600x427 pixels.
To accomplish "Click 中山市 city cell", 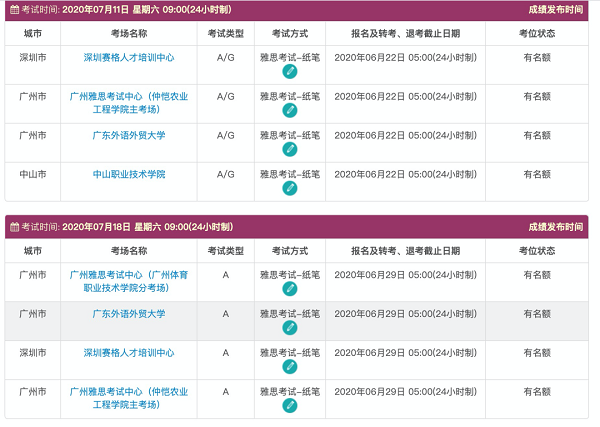I will (33, 174).
